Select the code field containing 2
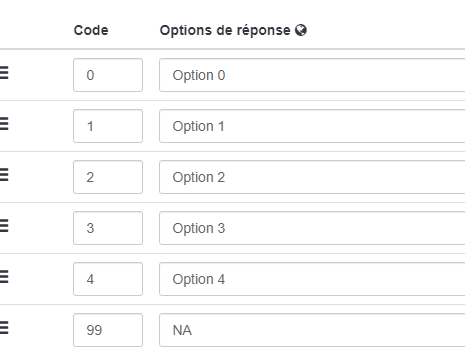465x361 pixels. (x=108, y=177)
